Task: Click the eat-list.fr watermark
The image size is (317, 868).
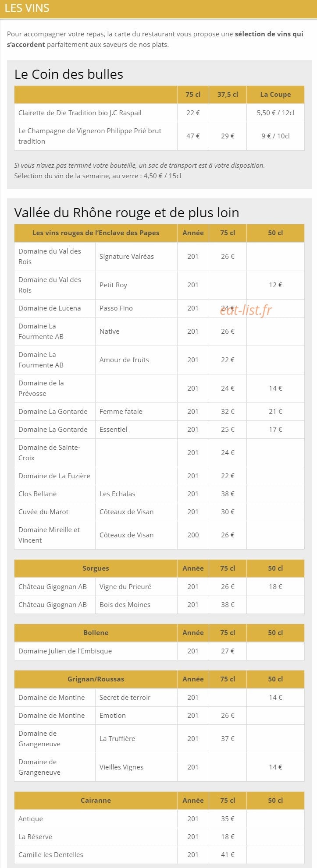Action: [246, 310]
